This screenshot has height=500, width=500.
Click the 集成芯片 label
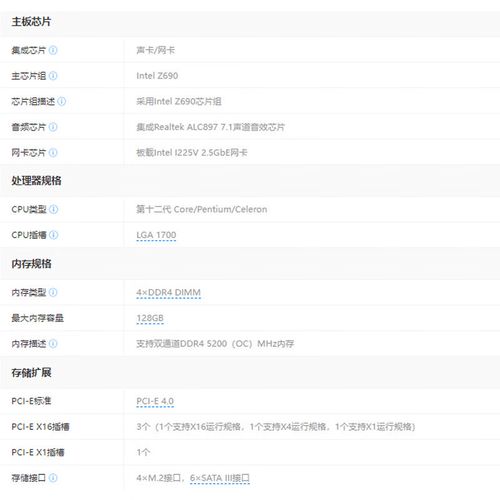[28, 50]
